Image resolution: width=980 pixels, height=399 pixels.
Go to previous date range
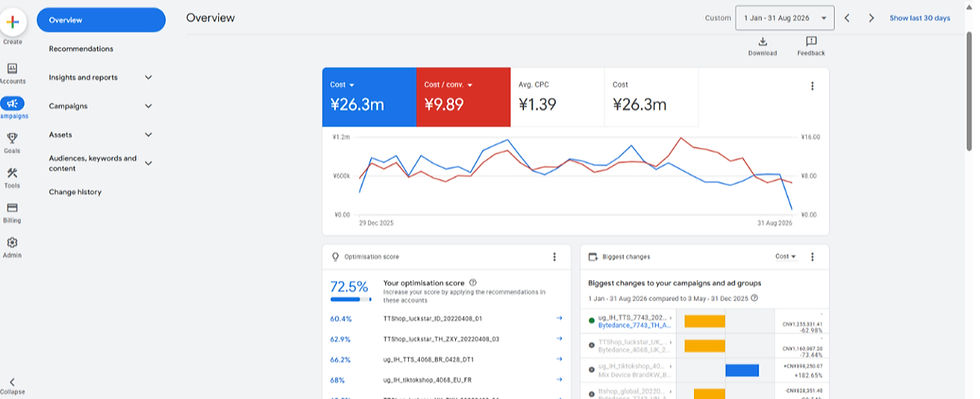(x=848, y=18)
